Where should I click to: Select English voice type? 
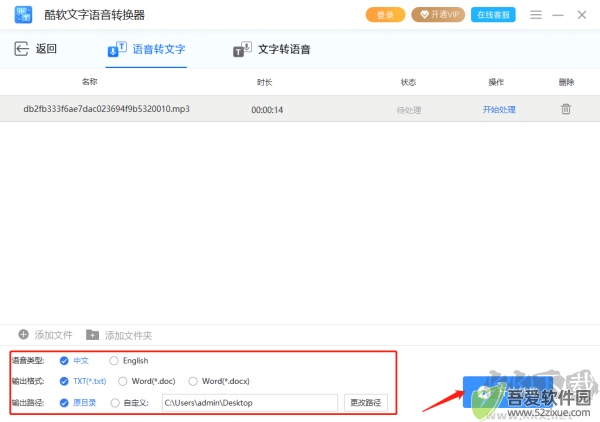tap(114, 361)
